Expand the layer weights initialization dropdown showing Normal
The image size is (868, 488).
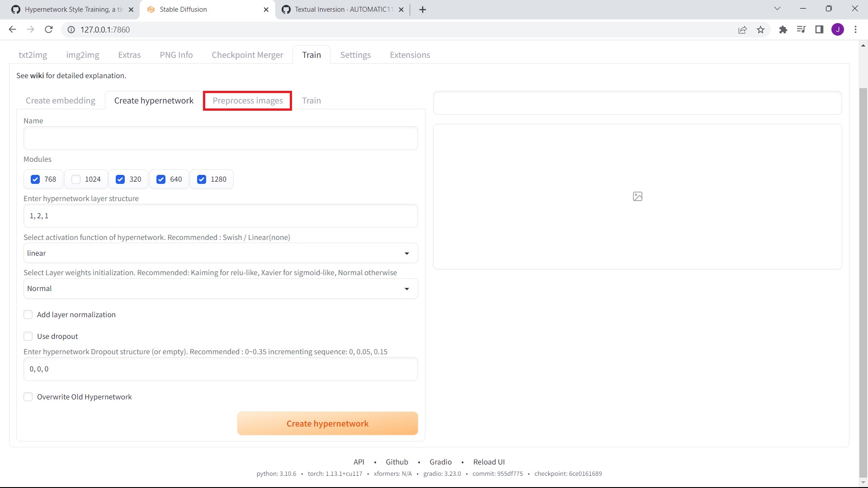coord(221,288)
